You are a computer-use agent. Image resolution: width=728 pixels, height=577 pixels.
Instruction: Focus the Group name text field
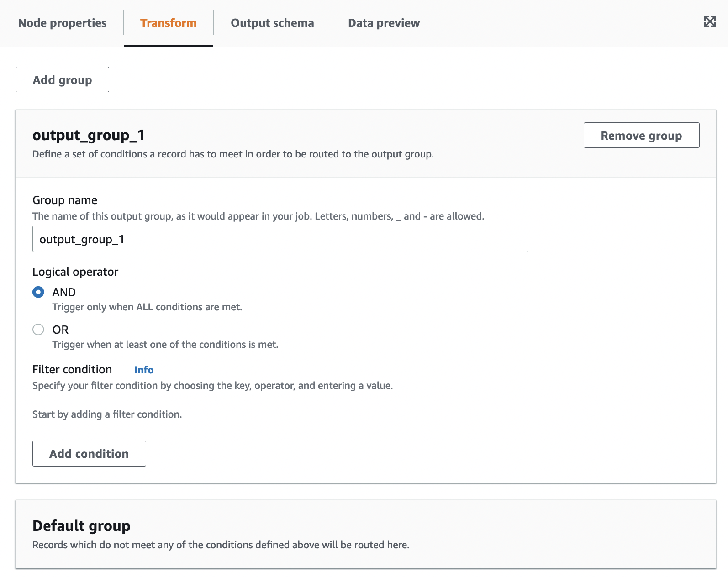280,239
